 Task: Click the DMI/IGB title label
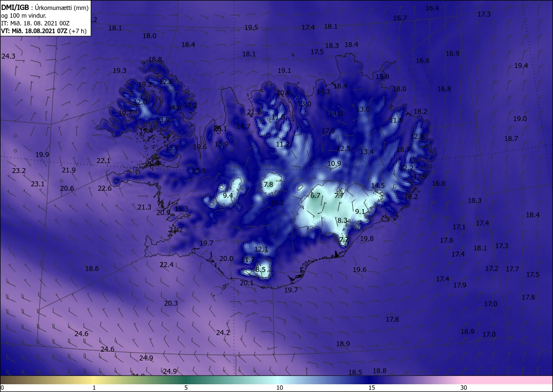pyautogui.click(x=15, y=7)
